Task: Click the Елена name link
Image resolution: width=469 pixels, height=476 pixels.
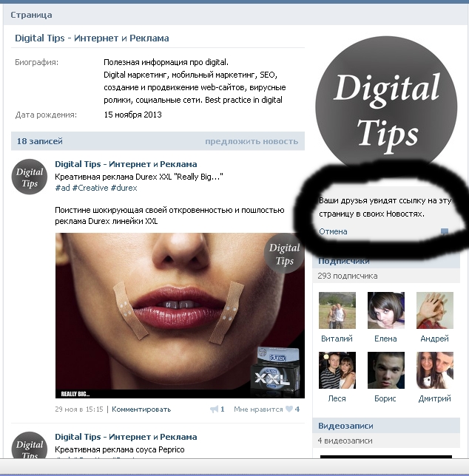Action: pos(385,339)
